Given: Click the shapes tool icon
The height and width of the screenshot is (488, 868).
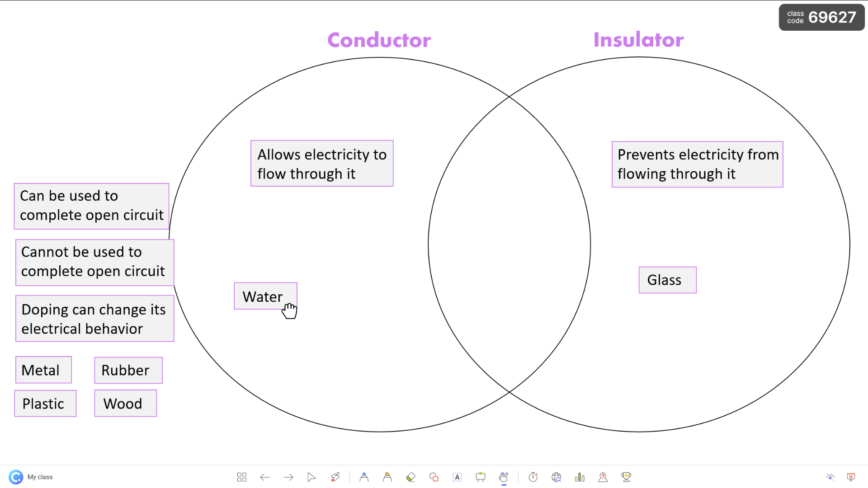Looking at the screenshot, I should (x=434, y=477).
